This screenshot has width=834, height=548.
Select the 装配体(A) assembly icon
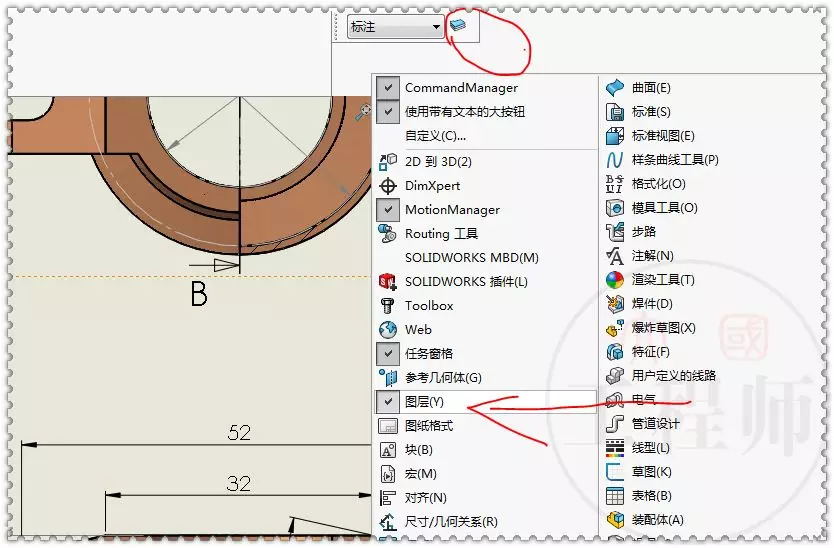pyautogui.click(x=615, y=520)
